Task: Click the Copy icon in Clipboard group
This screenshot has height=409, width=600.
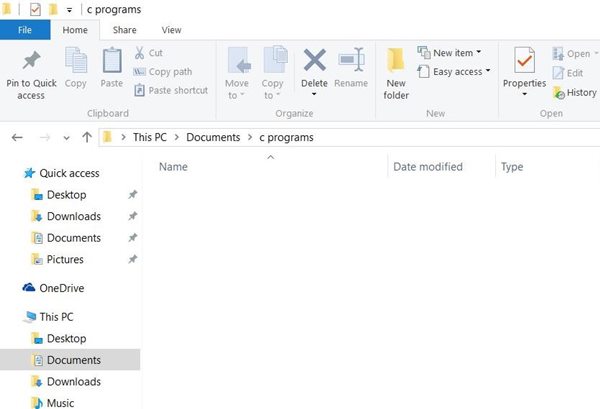Action: (x=76, y=60)
